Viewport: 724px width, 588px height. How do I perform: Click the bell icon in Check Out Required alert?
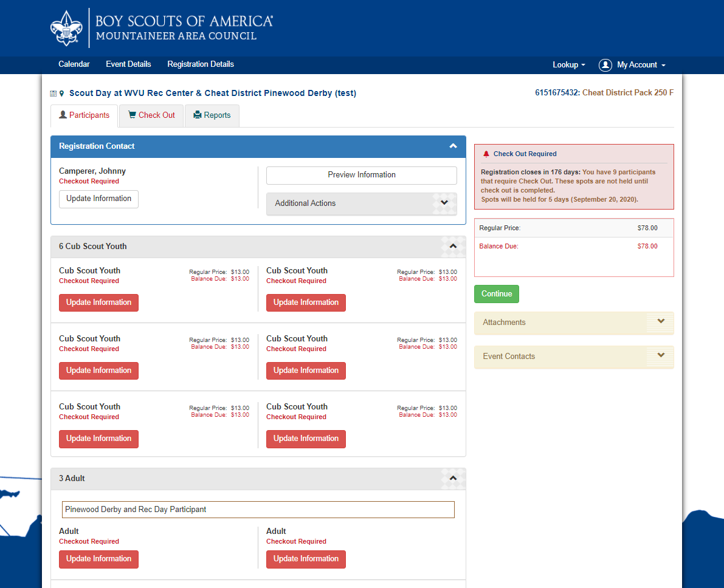[486, 154]
